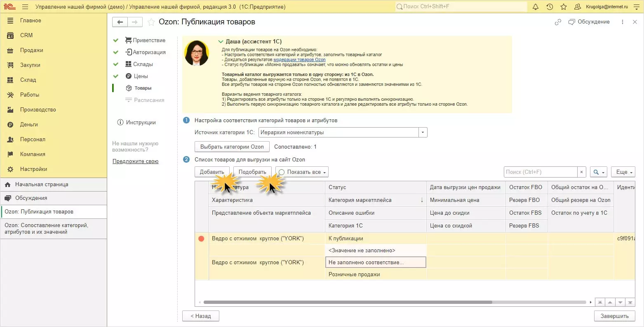
Task: Click the Назад button
Action: (201, 316)
